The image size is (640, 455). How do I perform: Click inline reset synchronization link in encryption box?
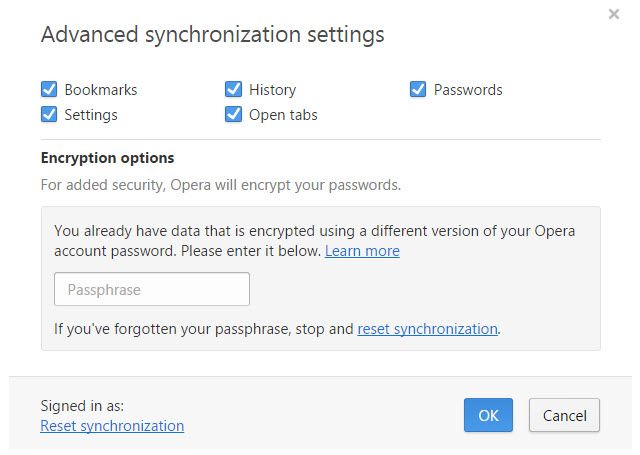click(x=427, y=328)
